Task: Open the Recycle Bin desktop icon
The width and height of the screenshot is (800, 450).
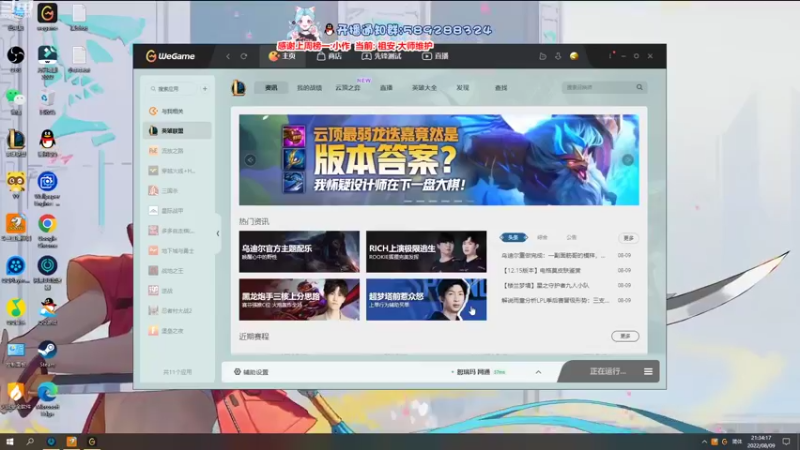Action: pos(47,101)
